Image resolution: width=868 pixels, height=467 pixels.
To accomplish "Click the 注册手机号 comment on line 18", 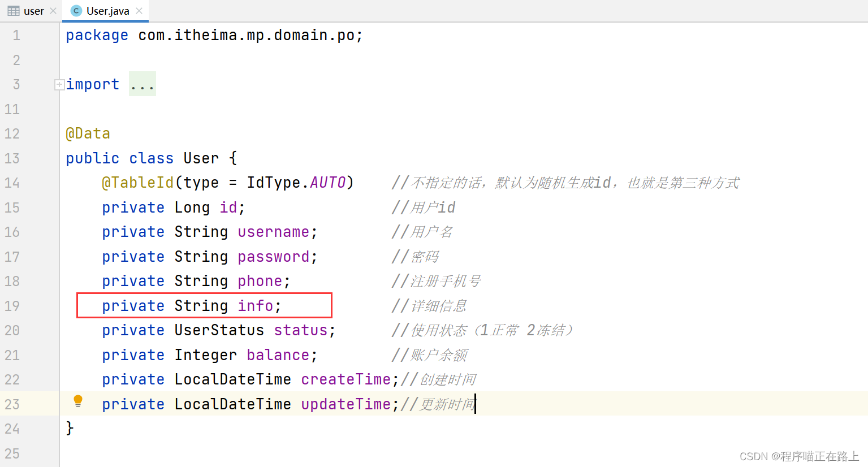I will click(x=436, y=281).
